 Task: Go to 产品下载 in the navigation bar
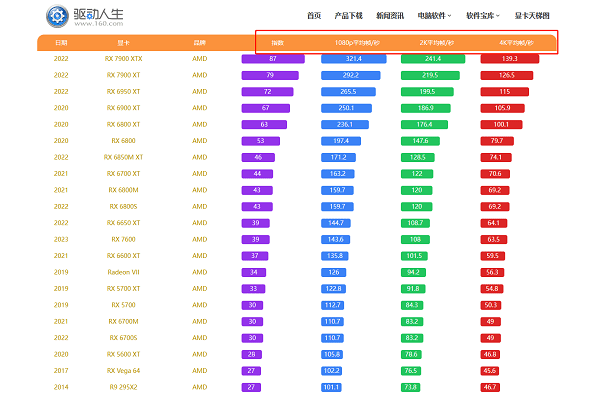pyautogui.click(x=348, y=16)
